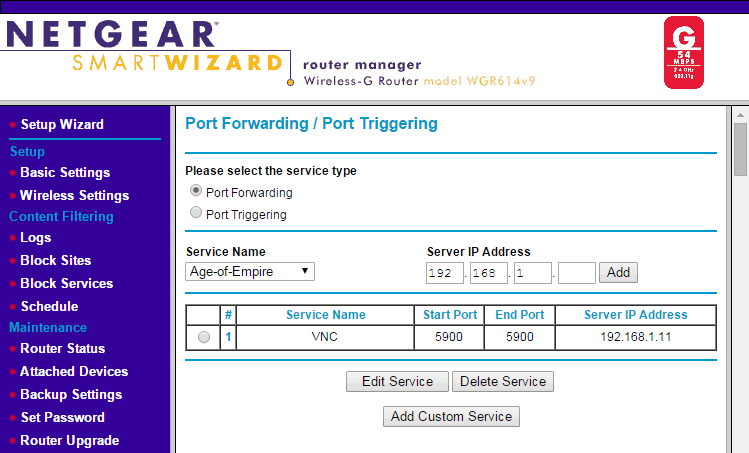Open Attached Devices list
The image size is (749, 453).
click(x=73, y=371)
